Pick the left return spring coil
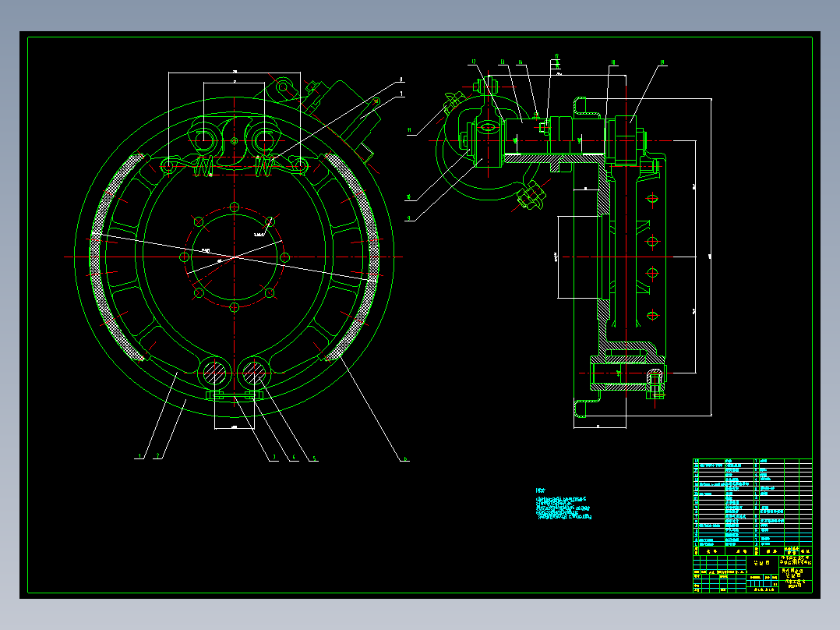840x630 pixels. pyautogui.click(x=203, y=165)
